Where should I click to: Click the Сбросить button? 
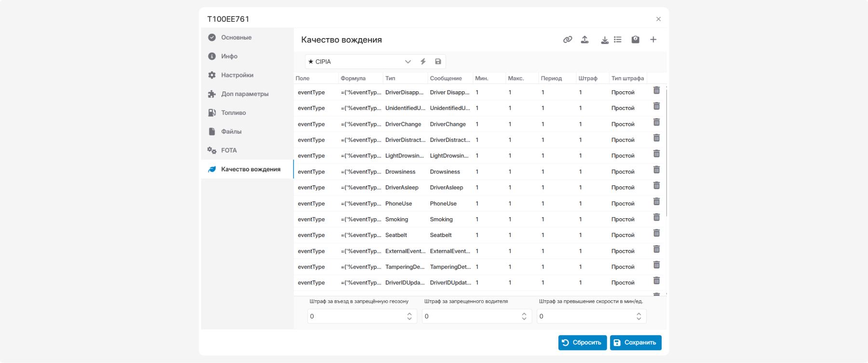[583, 343]
